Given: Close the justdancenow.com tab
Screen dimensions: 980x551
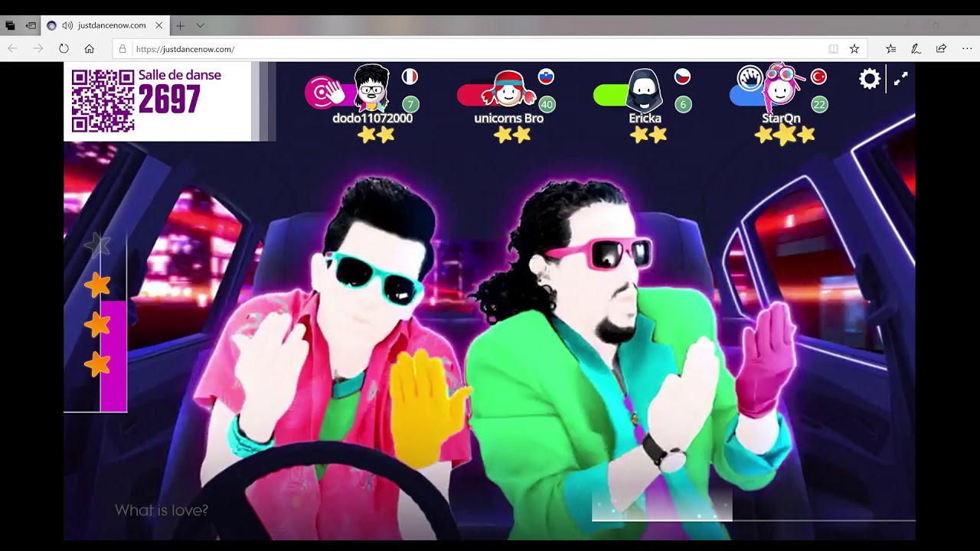Looking at the screenshot, I should click(158, 25).
